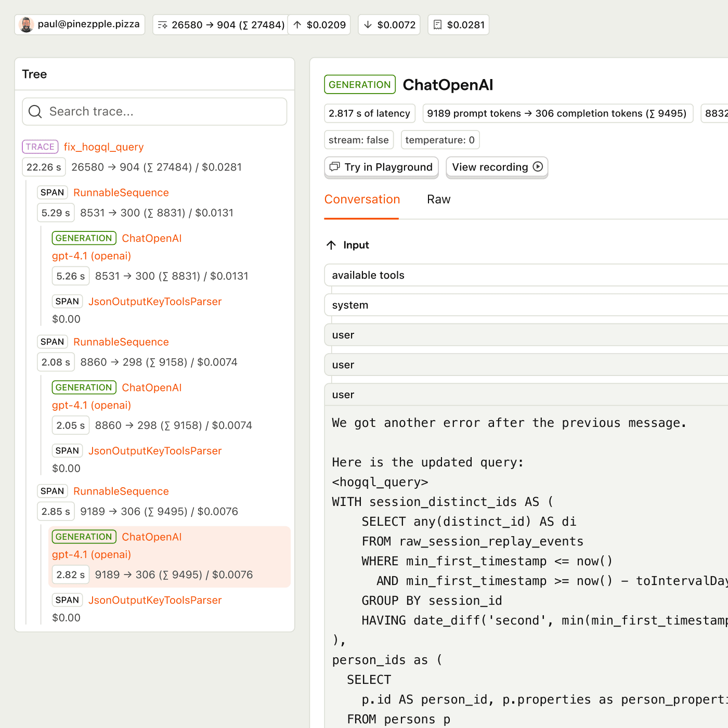The height and width of the screenshot is (728, 728).
Task: Click the 2.85 s duration badge
Action: click(x=56, y=512)
